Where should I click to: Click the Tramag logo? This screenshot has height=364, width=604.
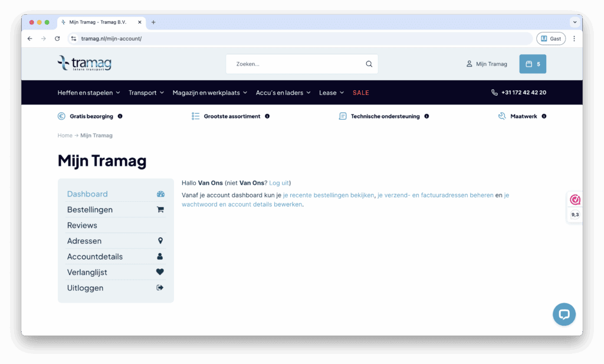[84, 63]
